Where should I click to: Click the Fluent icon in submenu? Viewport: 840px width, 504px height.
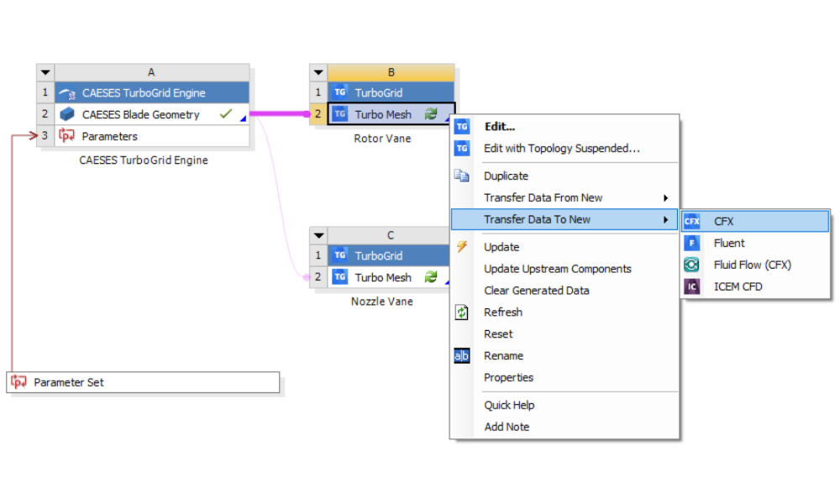tap(691, 244)
